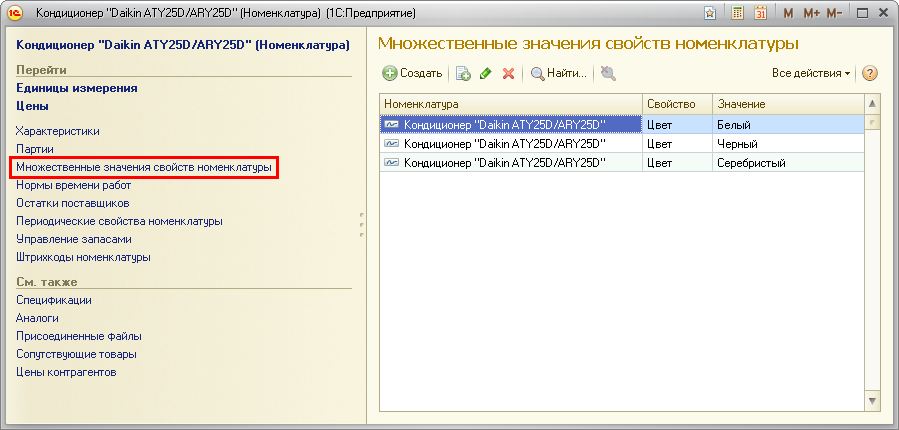Open Цены контрагентов
Screen dimensions: 899x430
click(67, 372)
